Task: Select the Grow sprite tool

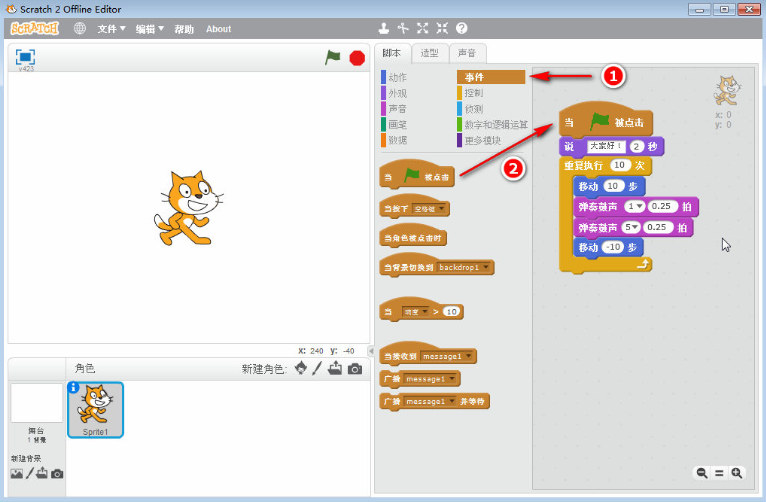Action: click(423, 28)
